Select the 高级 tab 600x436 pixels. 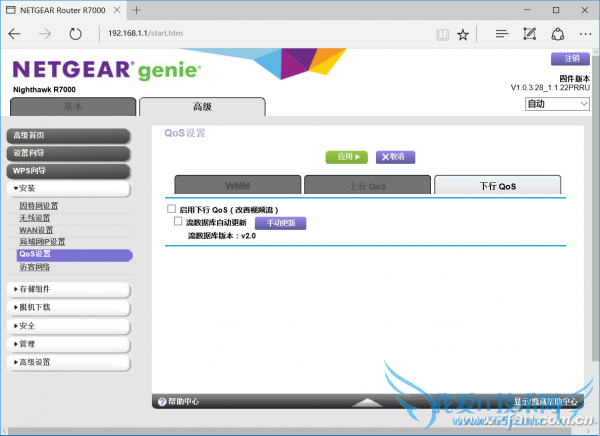202,106
